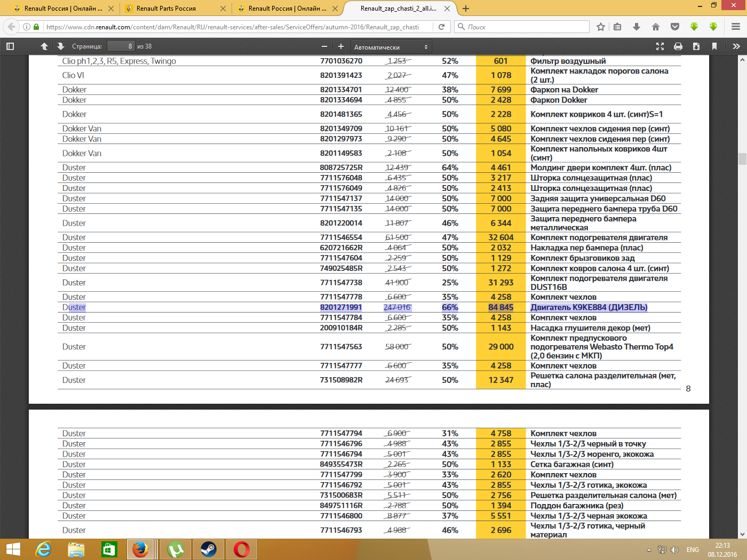Click price 84 845 cell

coord(500,307)
